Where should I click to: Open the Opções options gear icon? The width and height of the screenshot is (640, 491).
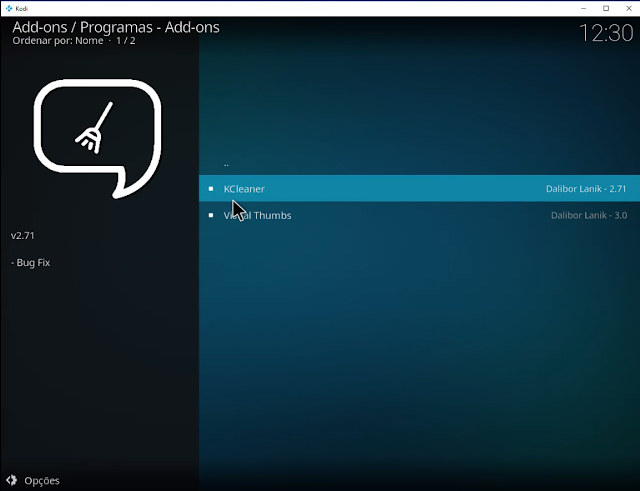point(11,480)
